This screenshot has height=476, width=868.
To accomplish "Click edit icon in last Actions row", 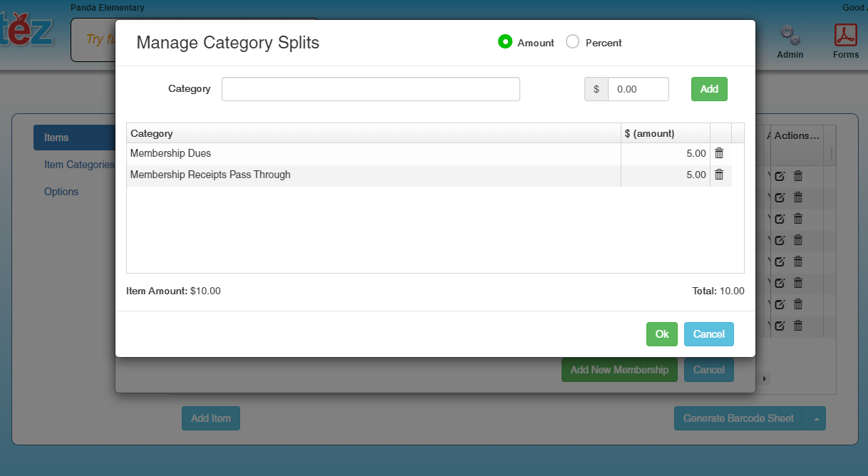I will click(780, 326).
